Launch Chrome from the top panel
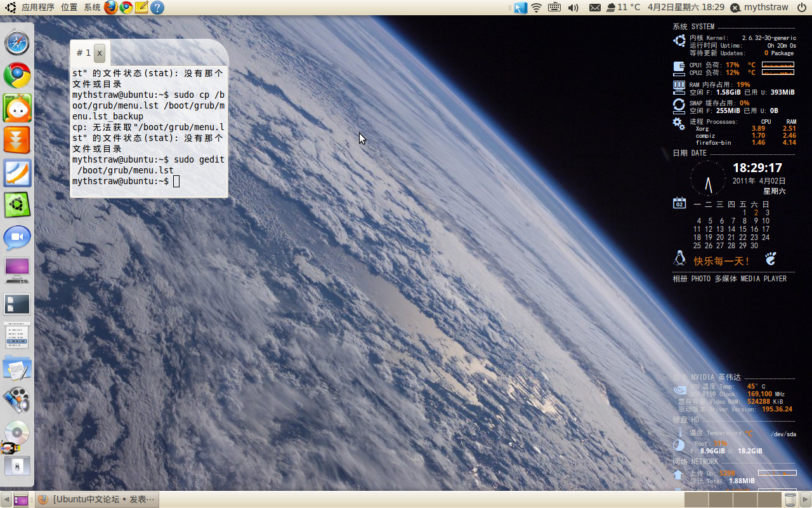812x508 pixels. point(126,8)
